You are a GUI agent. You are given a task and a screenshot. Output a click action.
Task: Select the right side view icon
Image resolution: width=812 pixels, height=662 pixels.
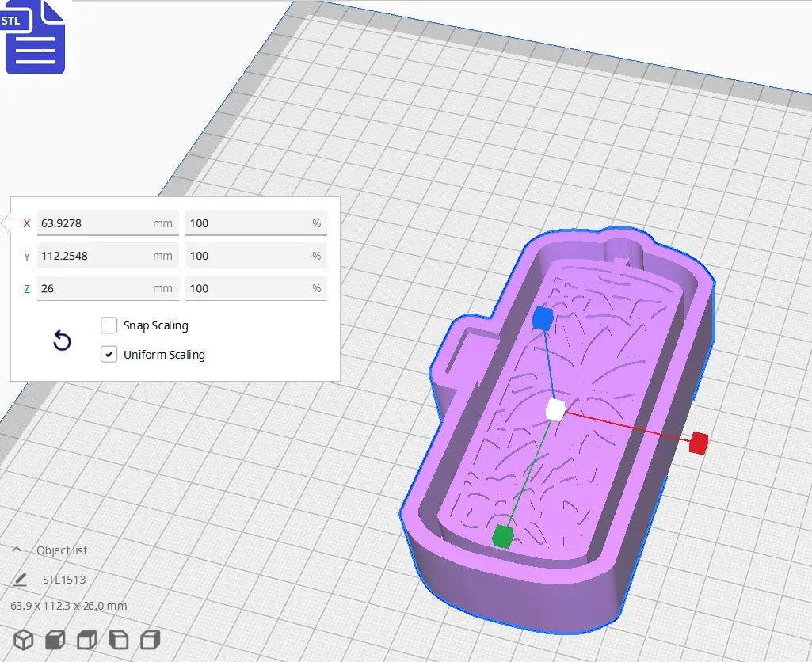tap(149, 640)
